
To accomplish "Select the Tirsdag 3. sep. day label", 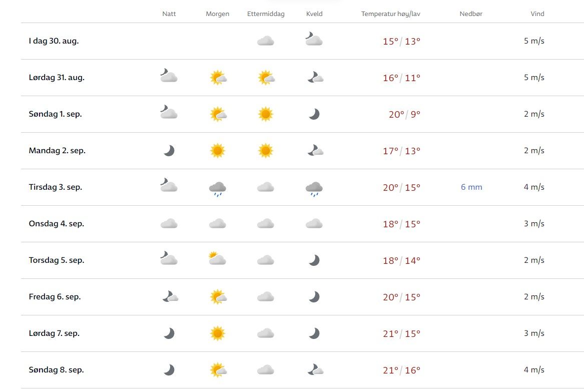I will (56, 187).
